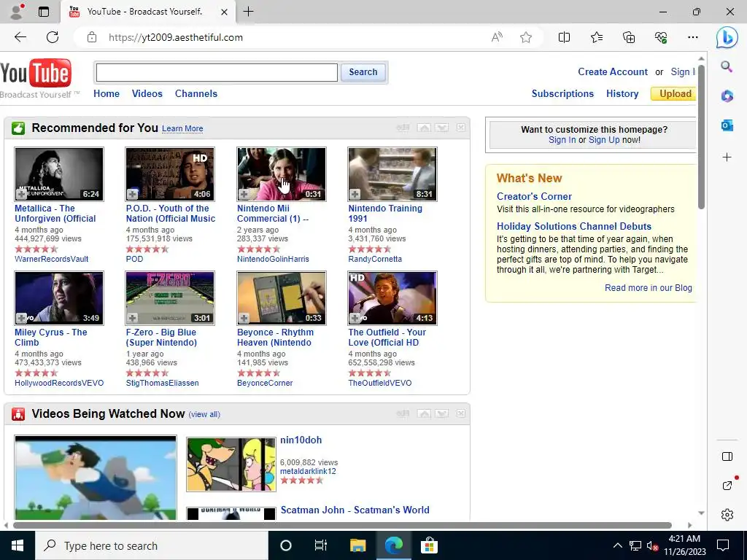This screenshot has width=747, height=560.
Task: Open the tab actions menu icon
Action: pyautogui.click(x=44, y=12)
